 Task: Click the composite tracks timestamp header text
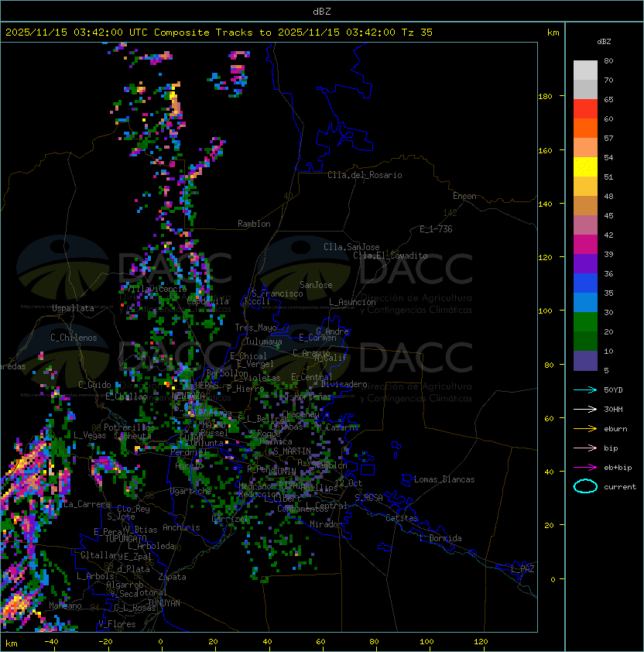click(219, 33)
